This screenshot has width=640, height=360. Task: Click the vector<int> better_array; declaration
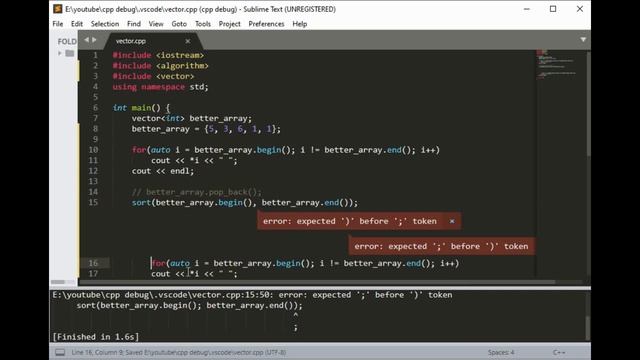[192, 118]
